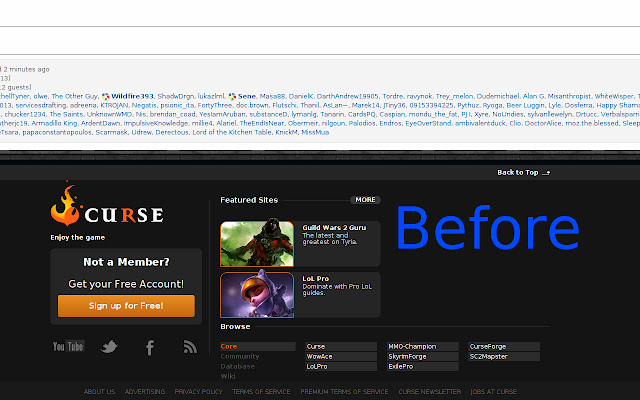The image size is (640, 400).
Task: Click the badge icon beside Sene
Action: coord(232,96)
